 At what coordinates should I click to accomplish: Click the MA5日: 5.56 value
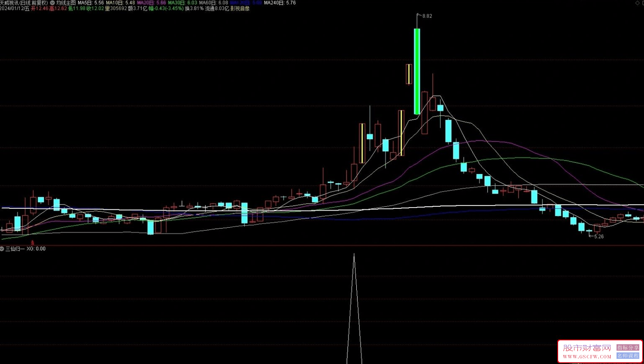(x=91, y=3)
